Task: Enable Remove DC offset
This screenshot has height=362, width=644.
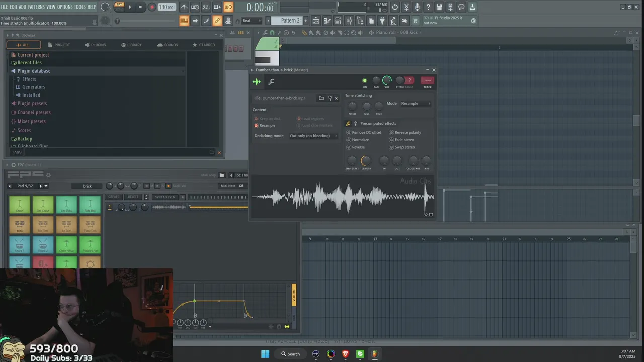Action: tap(364, 133)
